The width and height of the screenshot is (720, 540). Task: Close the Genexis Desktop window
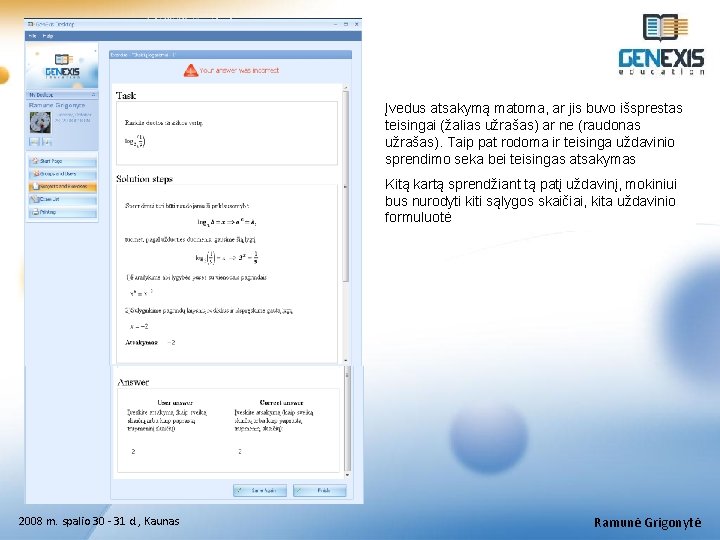point(356,24)
